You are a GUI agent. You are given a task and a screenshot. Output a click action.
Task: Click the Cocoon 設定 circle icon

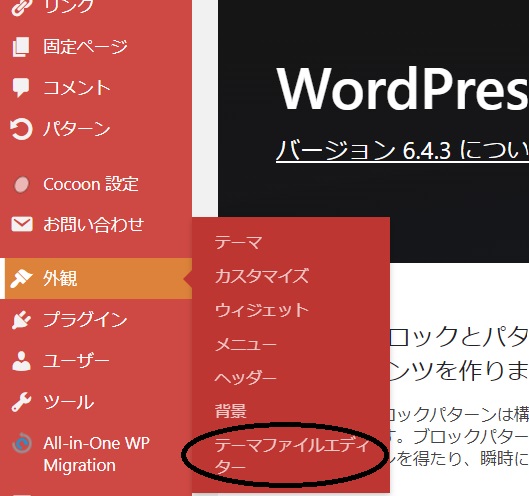[22, 185]
